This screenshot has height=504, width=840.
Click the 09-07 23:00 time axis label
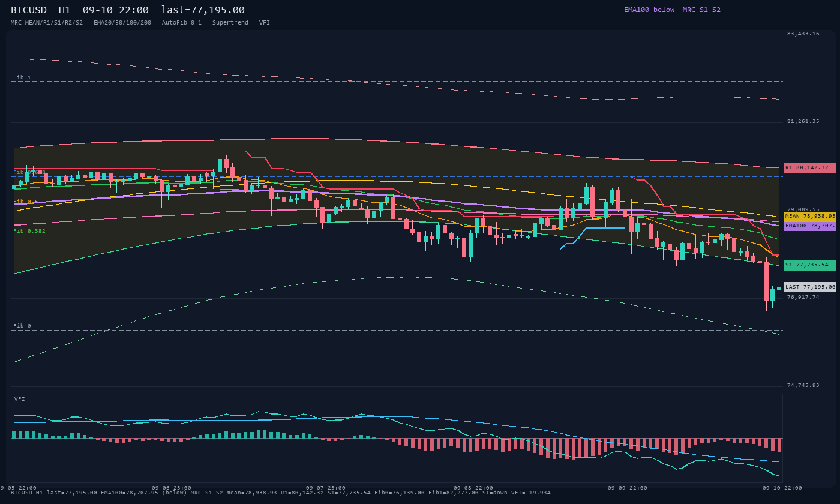(x=326, y=488)
